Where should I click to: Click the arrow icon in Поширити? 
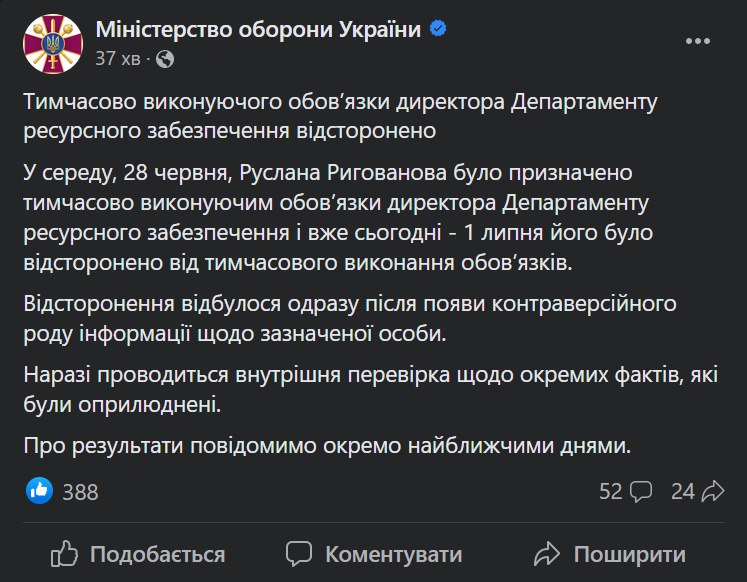pyautogui.click(x=546, y=554)
